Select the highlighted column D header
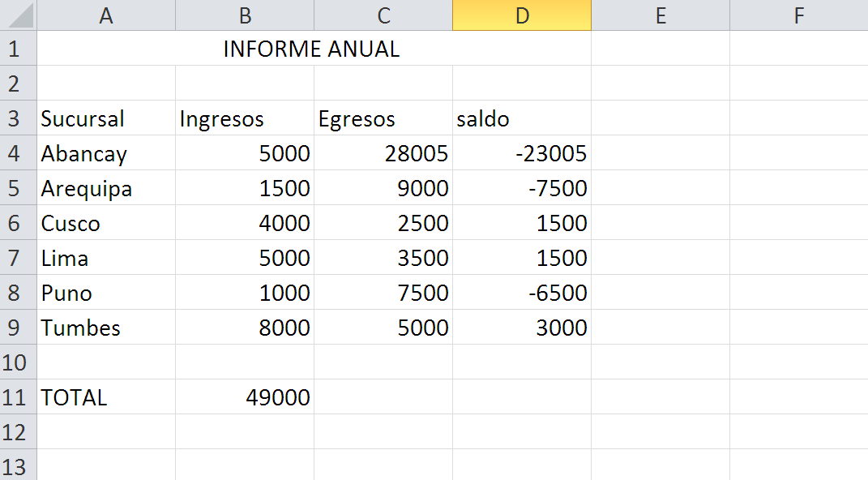 click(522, 15)
